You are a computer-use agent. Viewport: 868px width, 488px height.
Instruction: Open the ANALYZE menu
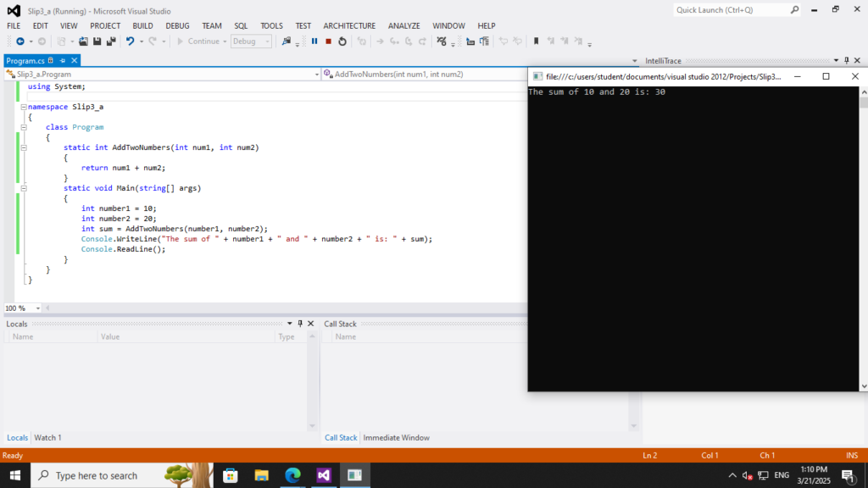coord(404,26)
